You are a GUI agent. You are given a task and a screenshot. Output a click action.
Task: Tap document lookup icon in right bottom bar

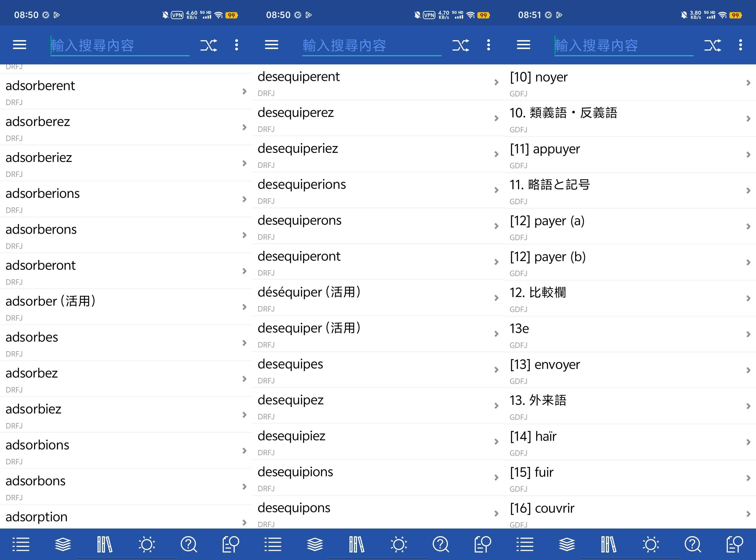(x=735, y=544)
